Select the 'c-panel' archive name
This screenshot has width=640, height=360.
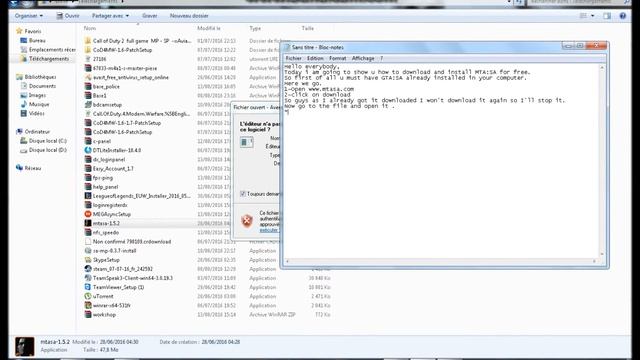pyautogui.click(x=102, y=141)
